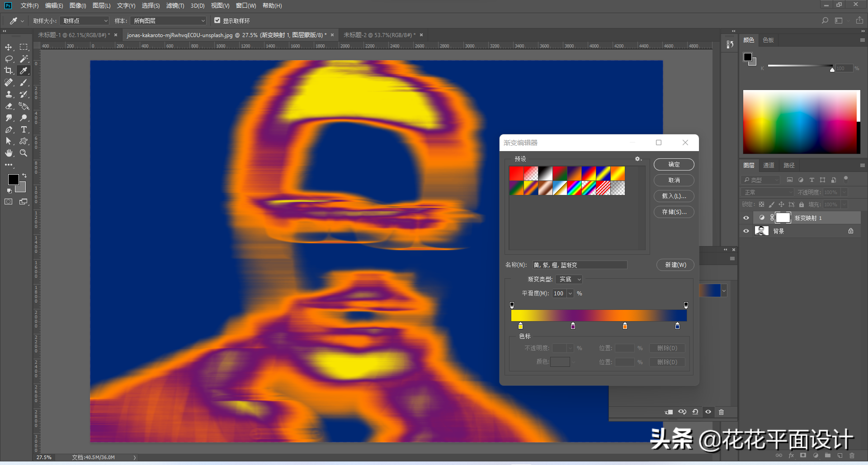The height and width of the screenshot is (465, 868).
Task: Select the Pen tool
Action: point(9,129)
